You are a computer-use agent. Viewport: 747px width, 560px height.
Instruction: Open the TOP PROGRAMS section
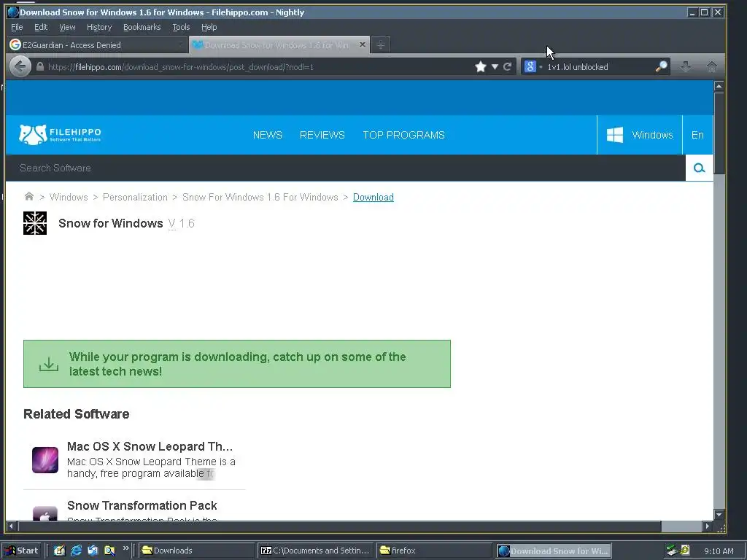coord(403,135)
